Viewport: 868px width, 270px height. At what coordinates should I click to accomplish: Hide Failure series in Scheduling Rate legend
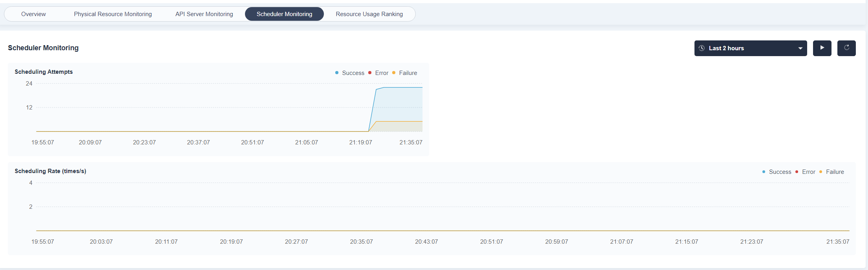click(835, 172)
